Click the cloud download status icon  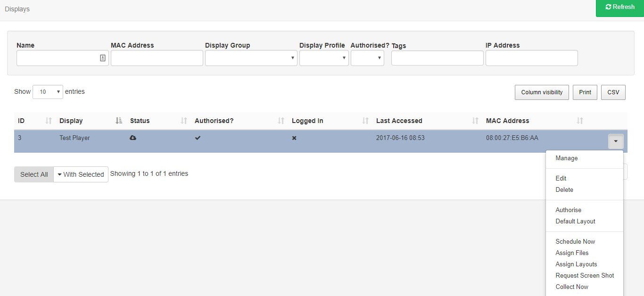click(x=133, y=138)
